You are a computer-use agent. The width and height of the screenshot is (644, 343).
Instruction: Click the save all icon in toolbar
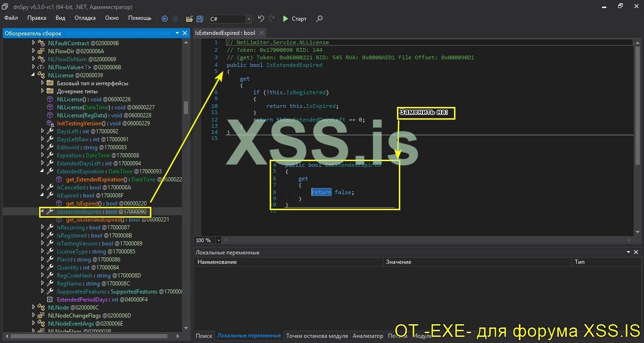click(200, 19)
